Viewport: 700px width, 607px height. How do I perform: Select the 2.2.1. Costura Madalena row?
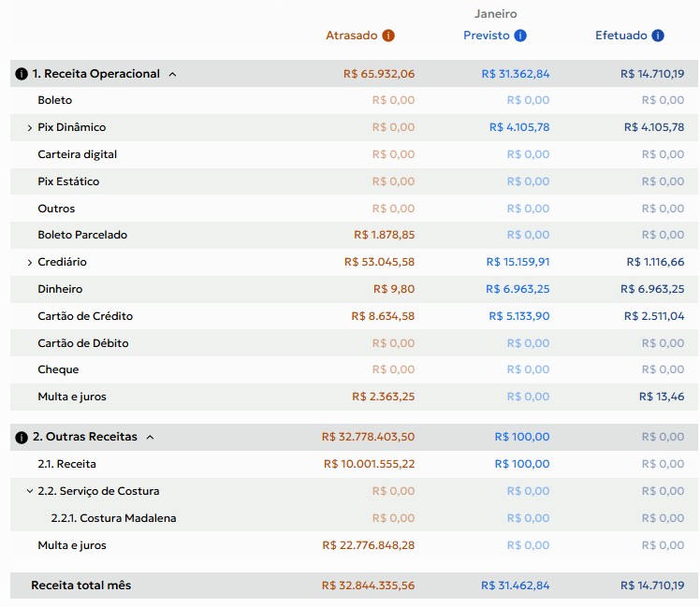pos(354,518)
